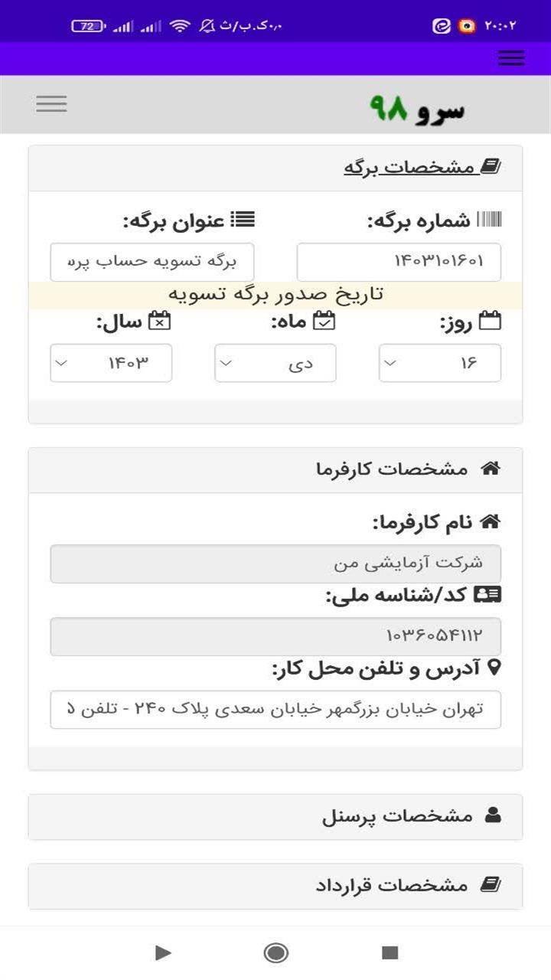Click the book icon beside مشخصات برگه

[490, 166]
